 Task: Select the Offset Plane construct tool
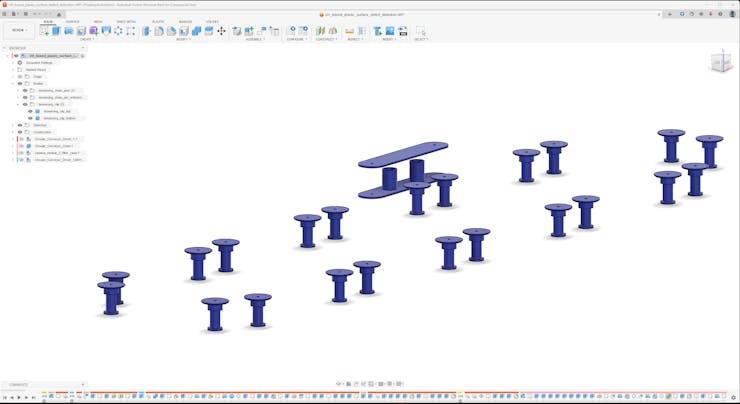click(x=320, y=31)
